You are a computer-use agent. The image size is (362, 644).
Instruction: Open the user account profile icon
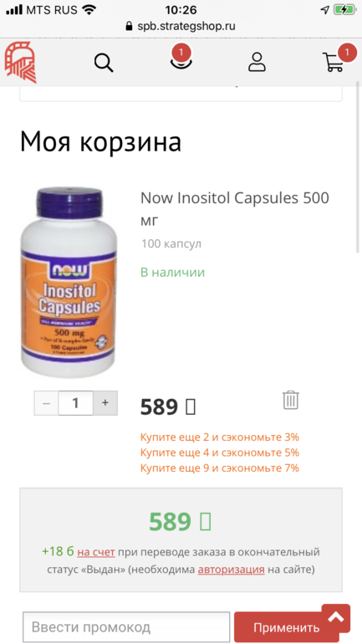click(x=257, y=63)
